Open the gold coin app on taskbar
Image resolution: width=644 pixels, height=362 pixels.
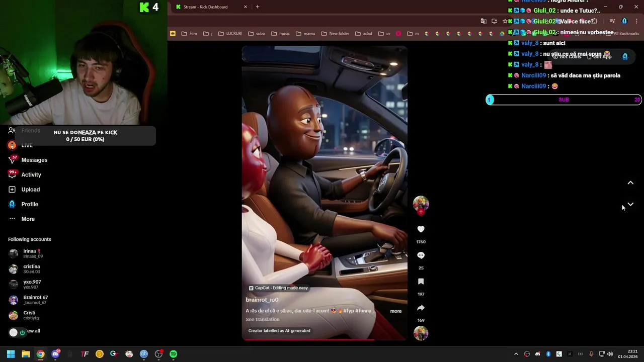pyautogui.click(x=100, y=354)
